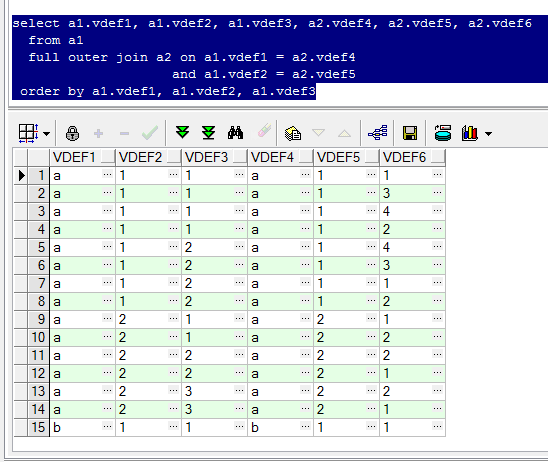Open the binoculars query-by-example icon
The width and height of the screenshot is (548, 462).
pyautogui.click(x=235, y=133)
